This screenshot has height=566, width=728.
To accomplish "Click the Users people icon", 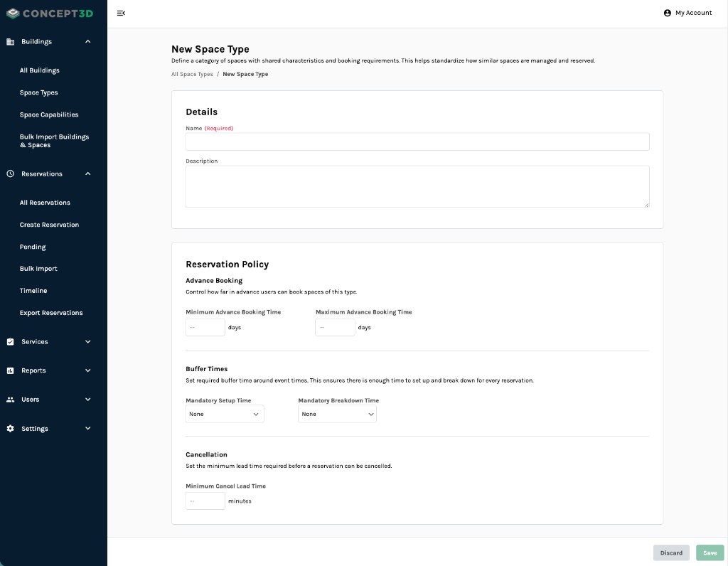I will tap(10, 400).
